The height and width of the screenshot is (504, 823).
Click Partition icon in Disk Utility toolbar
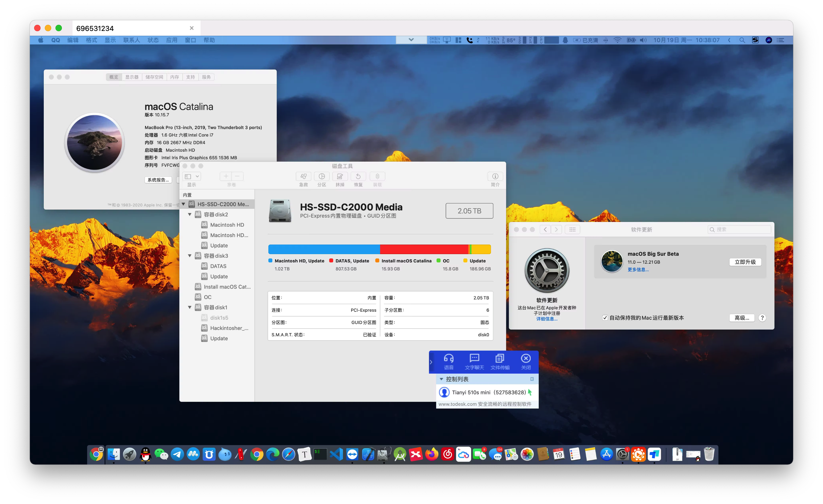click(x=322, y=176)
